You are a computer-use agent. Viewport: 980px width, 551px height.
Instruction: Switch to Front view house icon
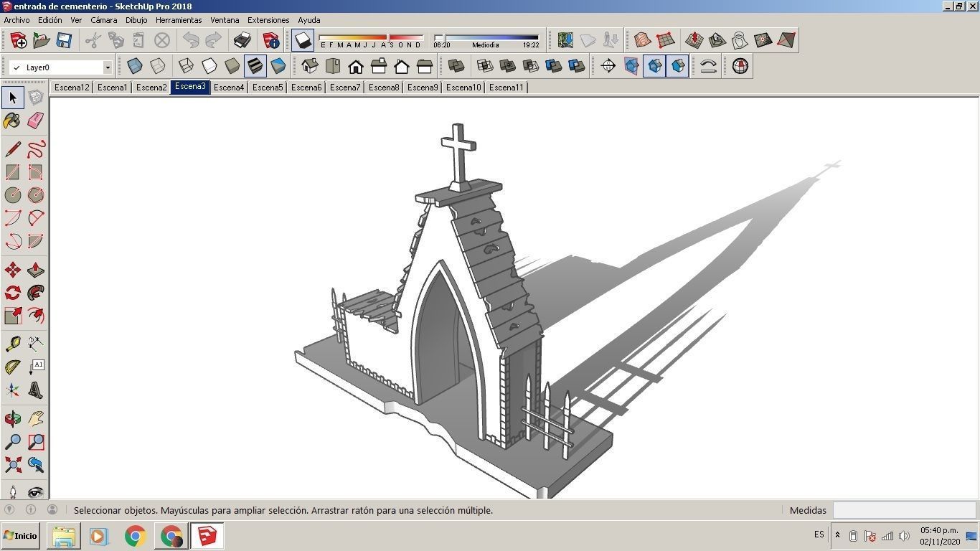[x=356, y=67]
